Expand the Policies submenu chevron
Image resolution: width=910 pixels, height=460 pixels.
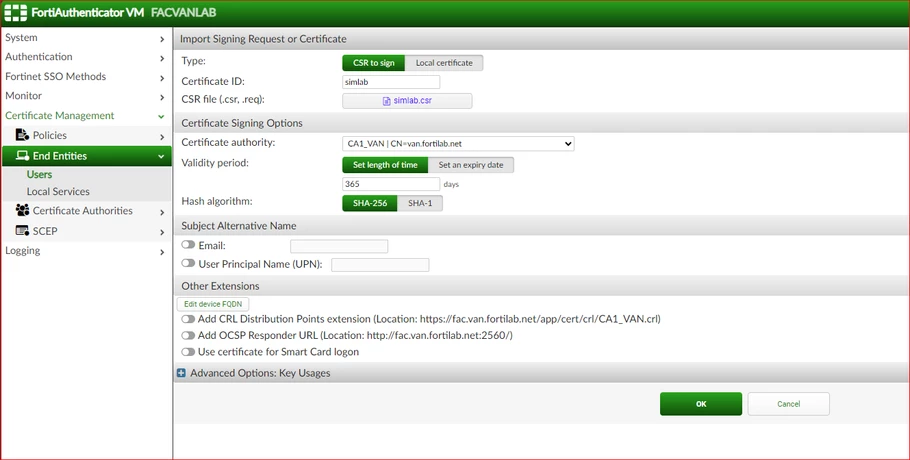pos(162,137)
